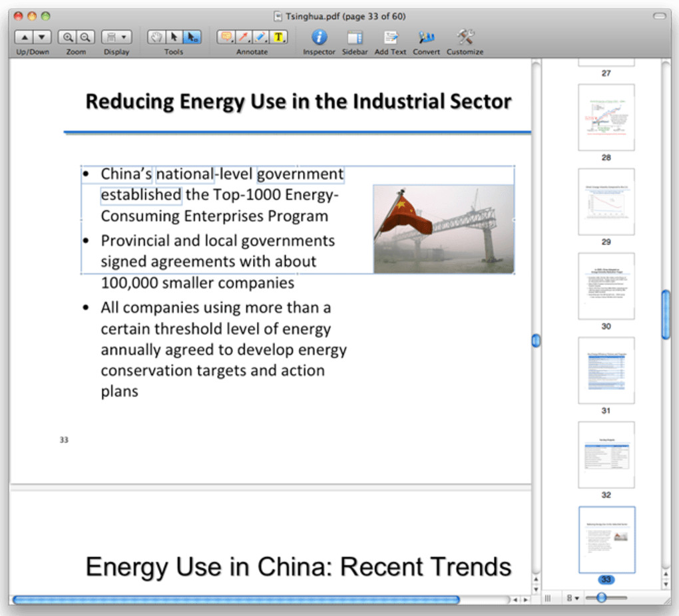Select page 33 thumbnail
The height and width of the screenshot is (616, 679).
606,539
